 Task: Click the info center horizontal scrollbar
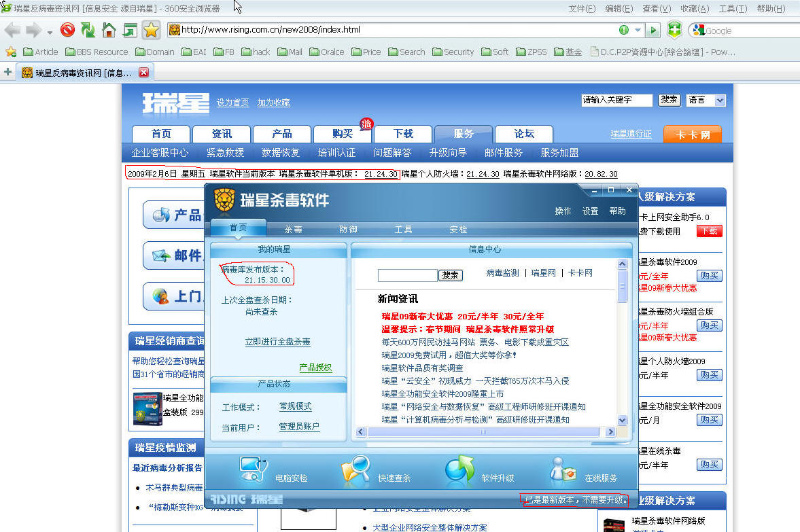[x=483, y=432]
